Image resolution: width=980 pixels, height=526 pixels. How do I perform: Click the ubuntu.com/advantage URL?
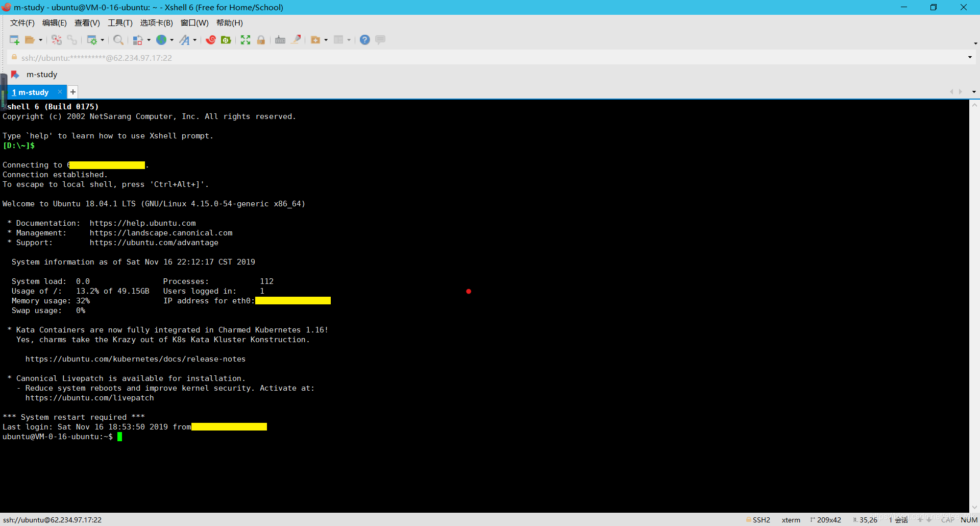[154, 243]
